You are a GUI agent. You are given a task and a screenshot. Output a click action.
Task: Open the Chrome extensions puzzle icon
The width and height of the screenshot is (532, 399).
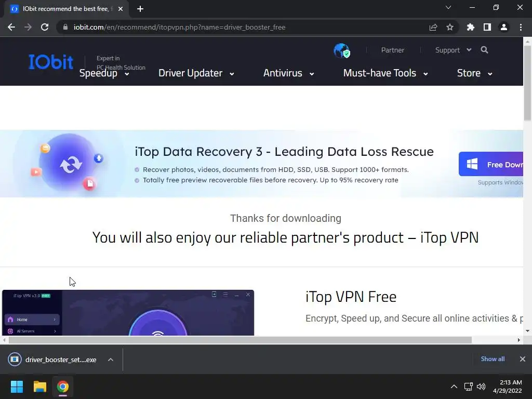click(x=470, y=27)
